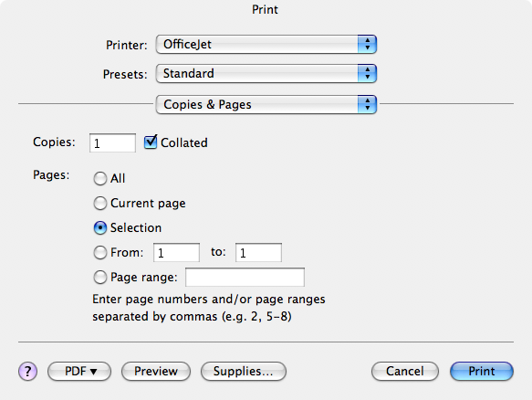Open the Supplies... button
This screenshot has width=532, height=400.
tap(244, 371)
